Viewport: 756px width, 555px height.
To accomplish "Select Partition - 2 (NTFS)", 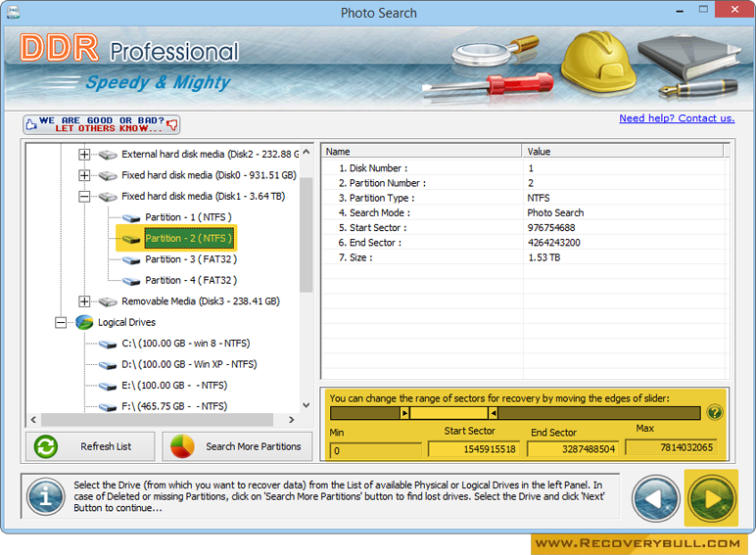I will tap(189, 238).
